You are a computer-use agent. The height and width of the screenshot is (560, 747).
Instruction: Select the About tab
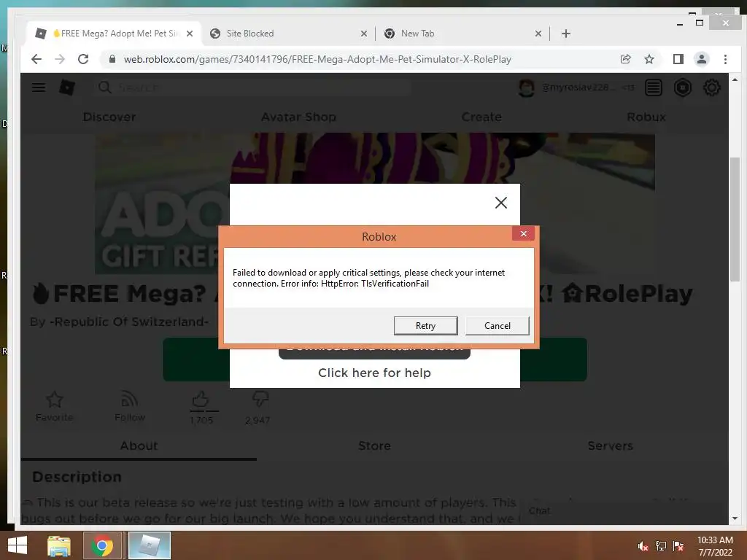point(139,446)
